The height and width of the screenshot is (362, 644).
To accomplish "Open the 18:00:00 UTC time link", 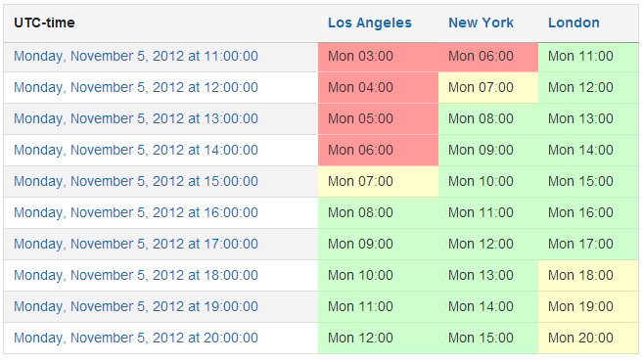I will 136,275.
